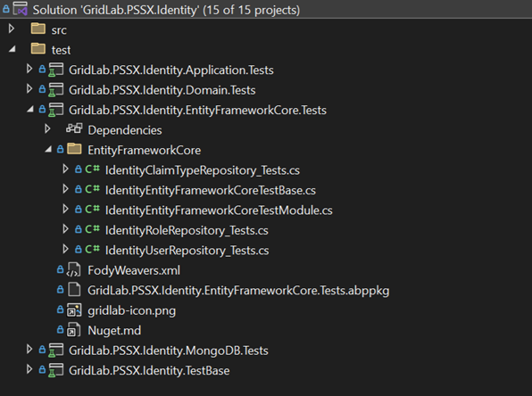Select IdentityUserRepository_Tests.cs file
Viewport: 532px width, 396px height.
tap(187, 251)
